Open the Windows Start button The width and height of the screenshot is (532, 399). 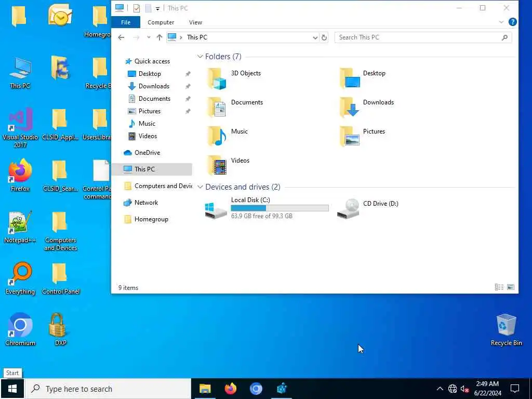[x=12, y=389]
